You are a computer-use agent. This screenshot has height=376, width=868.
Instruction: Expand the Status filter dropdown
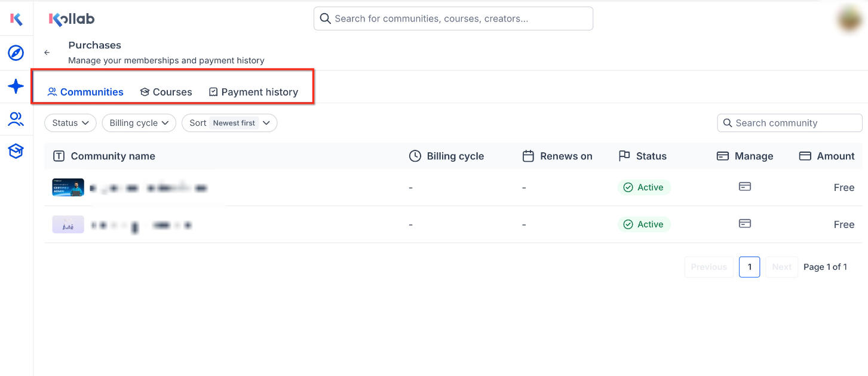click(x=70, y=123)
